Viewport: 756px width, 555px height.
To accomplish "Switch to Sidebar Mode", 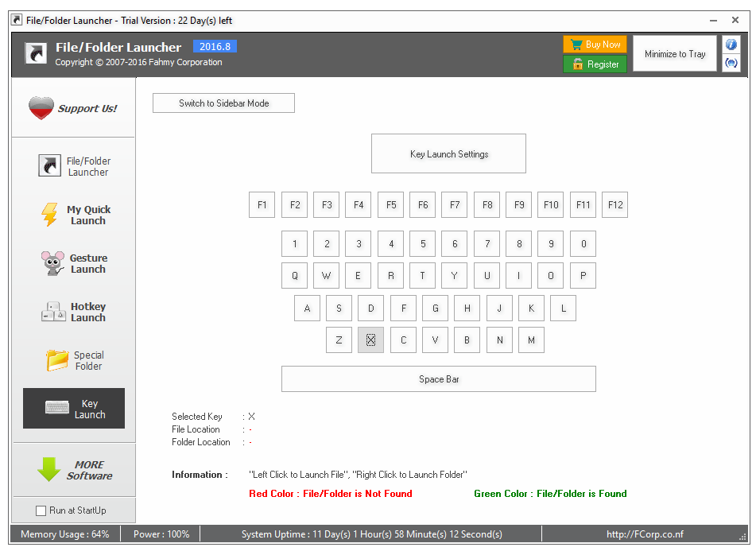I will pyautogui.click(x=223, y=103).
